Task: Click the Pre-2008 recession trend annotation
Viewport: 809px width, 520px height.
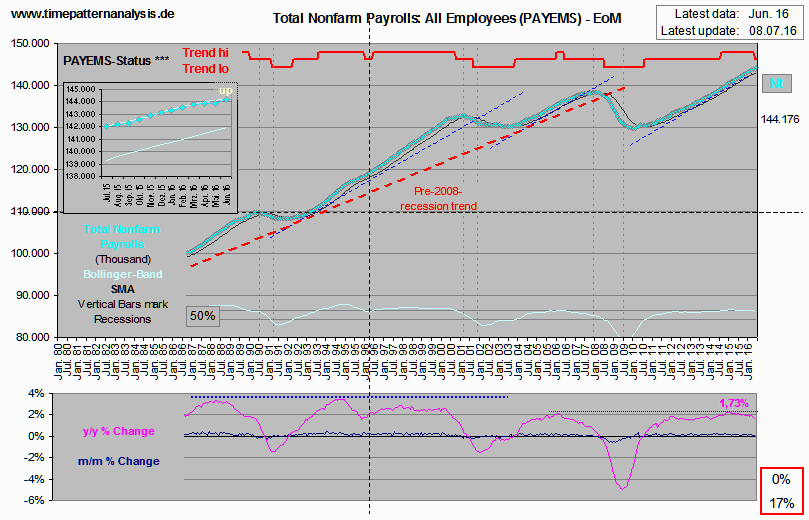Action: [x=438, y=198]
